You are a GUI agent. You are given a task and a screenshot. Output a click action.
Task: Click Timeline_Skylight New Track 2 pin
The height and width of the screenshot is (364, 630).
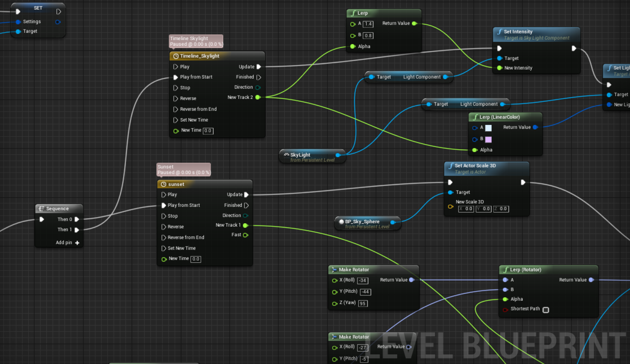258,97
